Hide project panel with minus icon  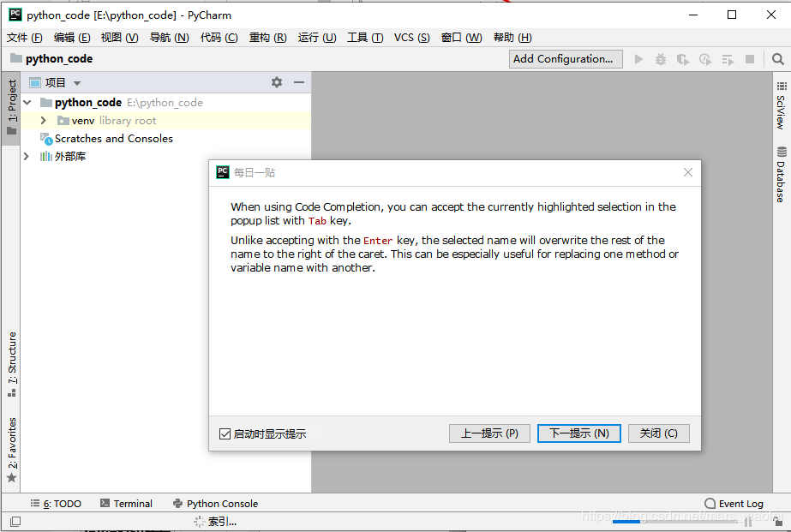pyautogui.click(x=299, y=81)
